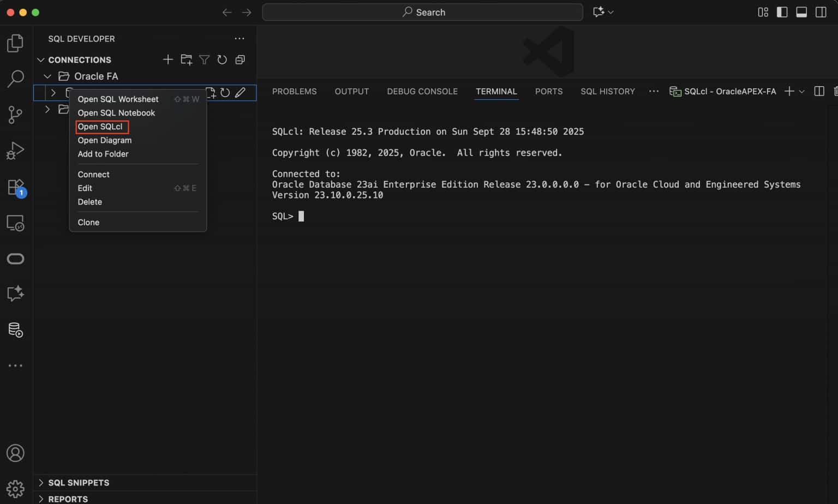Collapse all items in Connections
Screen dimensions: 838x504
[x=240, y=59]
